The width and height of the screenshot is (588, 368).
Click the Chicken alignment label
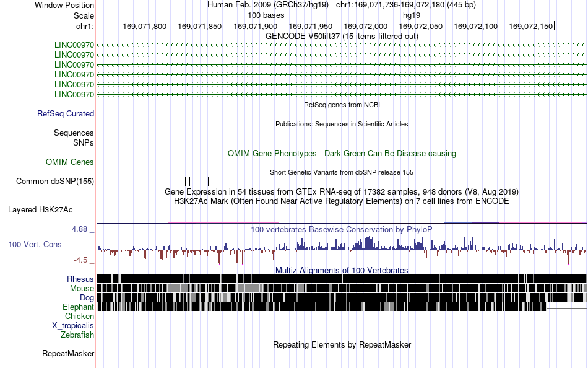coord(79,316)
